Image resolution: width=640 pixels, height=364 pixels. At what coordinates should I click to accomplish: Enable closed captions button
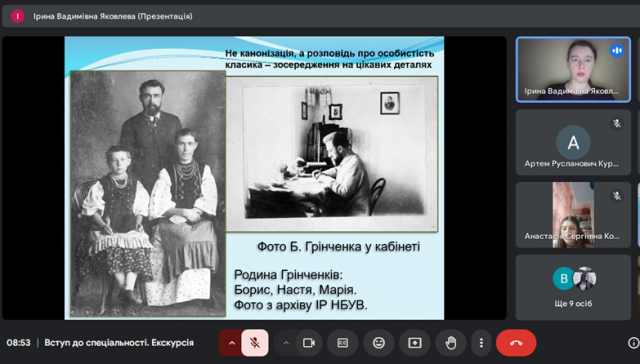point(343,343)
